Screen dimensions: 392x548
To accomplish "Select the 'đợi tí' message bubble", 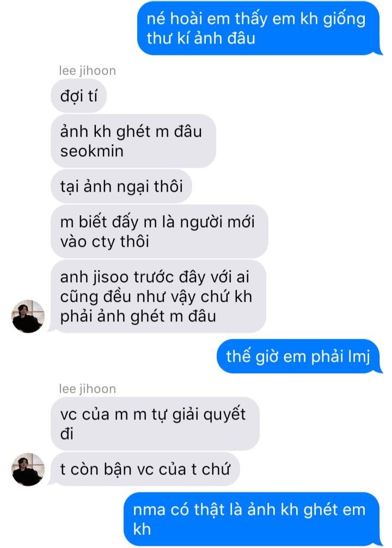I will (x=78, y=96).
